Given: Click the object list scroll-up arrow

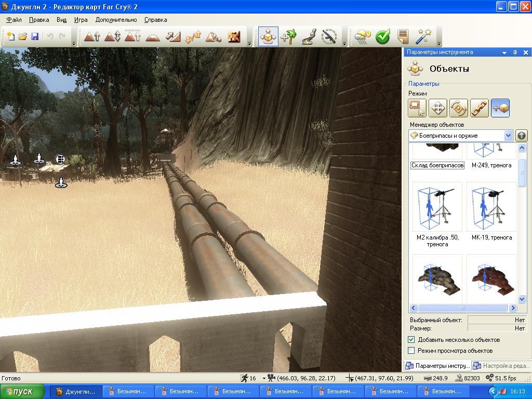Looking at the screenshot, I should point(522,148).
